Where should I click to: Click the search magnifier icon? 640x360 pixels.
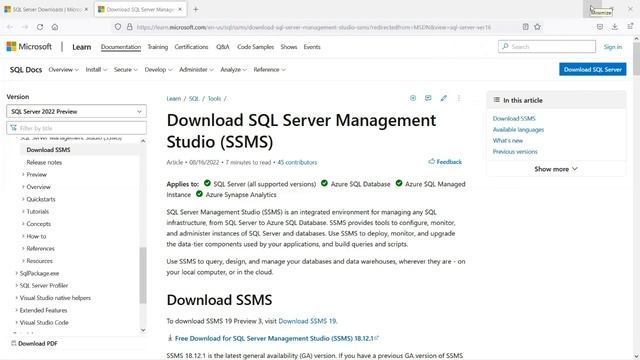(x=505, y=47)
